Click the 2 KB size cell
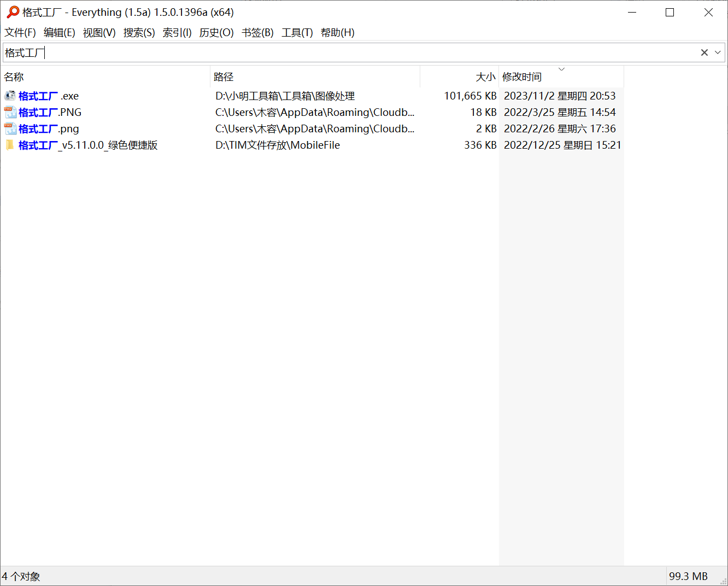 coord(486,129)
